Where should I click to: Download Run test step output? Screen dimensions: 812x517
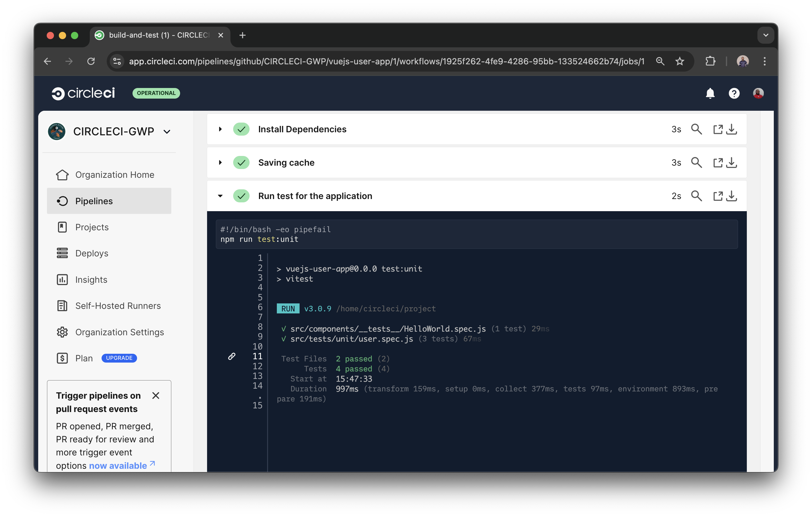[732, 196]
